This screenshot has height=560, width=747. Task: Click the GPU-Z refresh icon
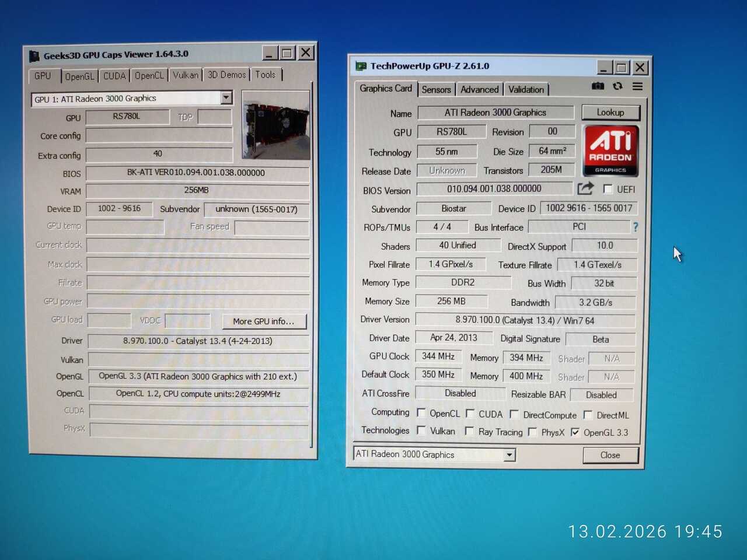pos(617,86)
